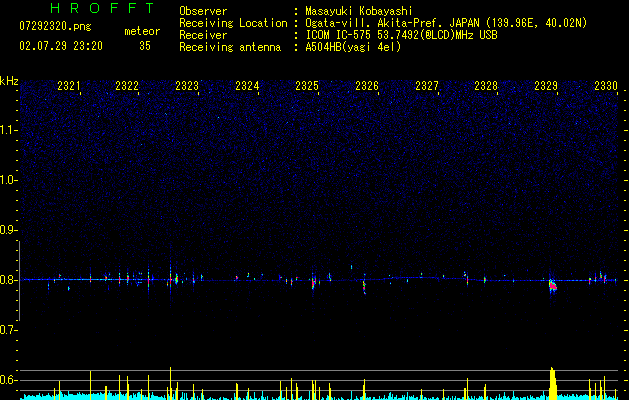Click the antenna A504HB(yagi 4el) text

(353, 47)
